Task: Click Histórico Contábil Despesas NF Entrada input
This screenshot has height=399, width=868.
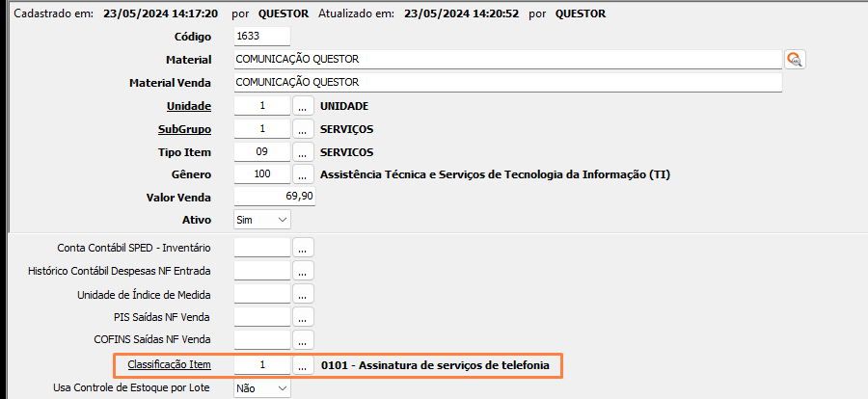Action: pos(261,271)
